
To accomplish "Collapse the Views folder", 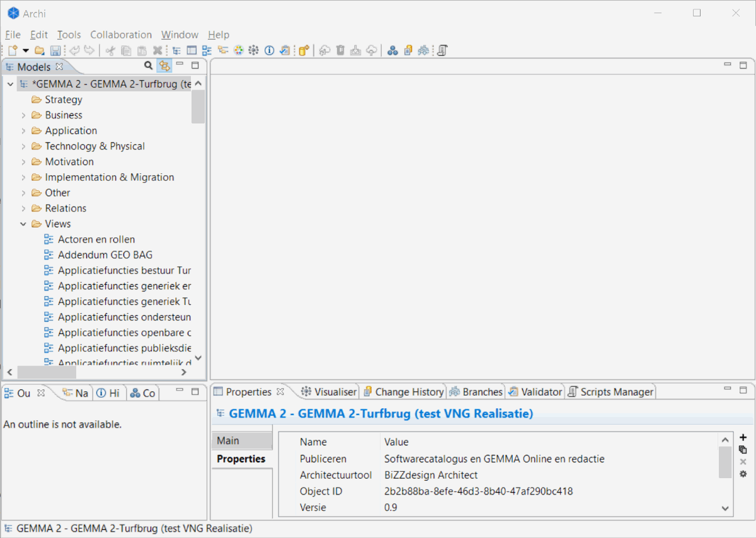I will coord(23,224).
